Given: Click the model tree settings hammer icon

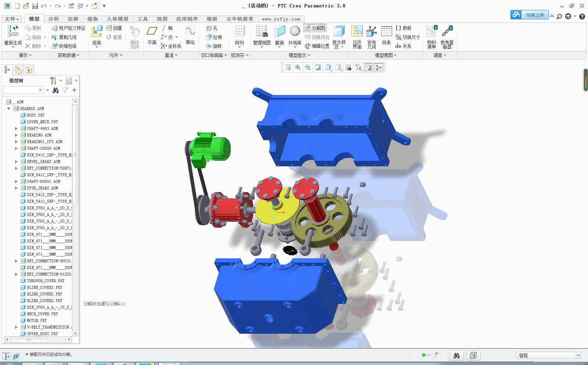Looking at the screenshot, I should pyautogui.click(x=53, y=81).
